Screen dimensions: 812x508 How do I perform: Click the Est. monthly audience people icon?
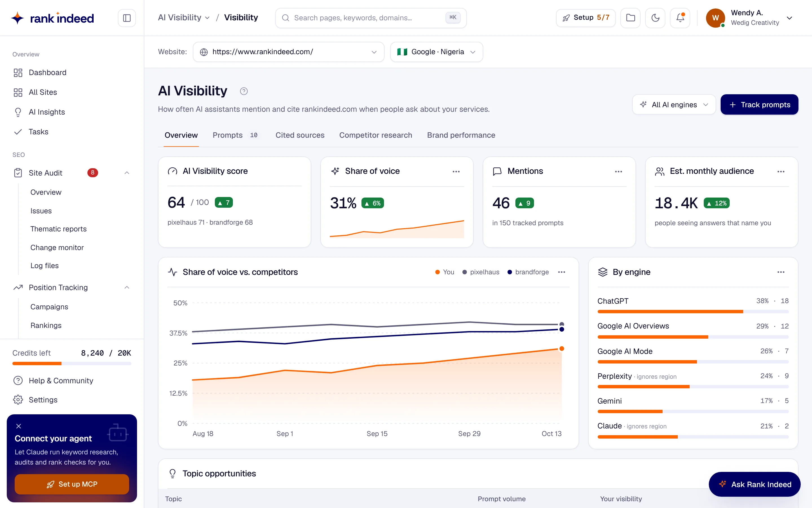(660, 171)
